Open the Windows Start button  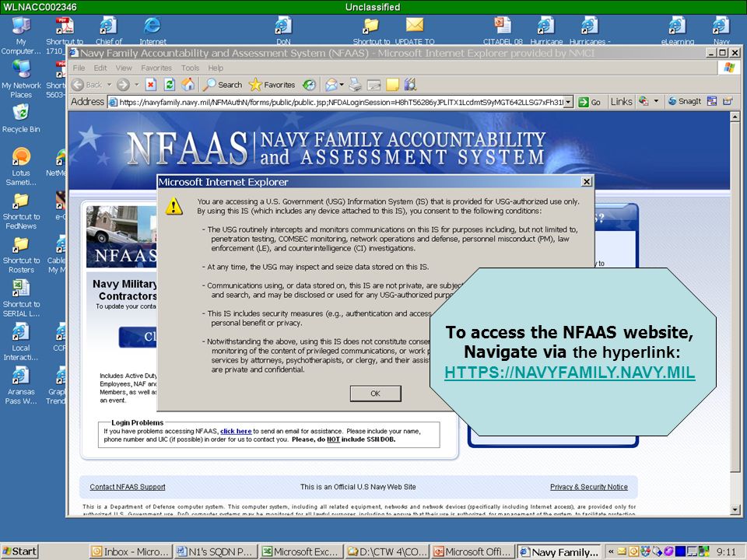click(19, 551)
